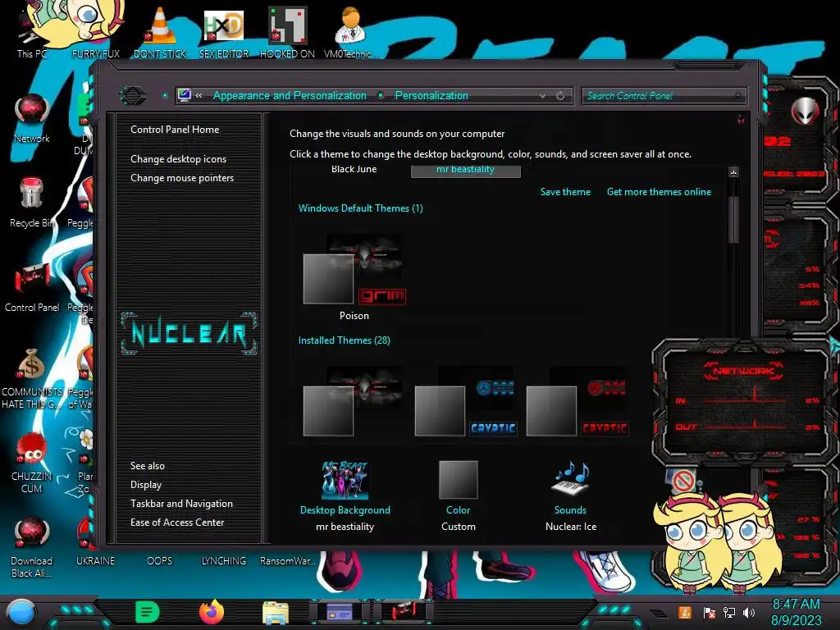Viewport: 840px width, 630px height.
Task: Open the Control Panel desktop icon
Action: click(32, 286)
